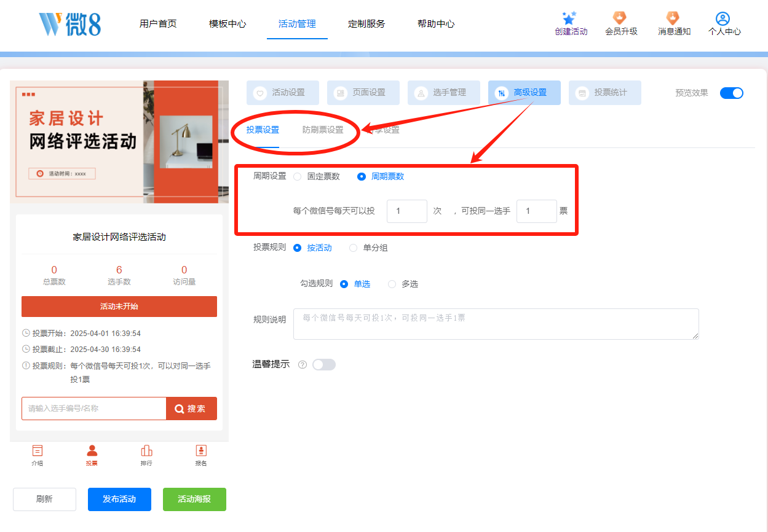Image resolution: width=768 pixels, height=532 pixels.
Task: Open 个人中心 user icon
Action: [x=723, y=18]
